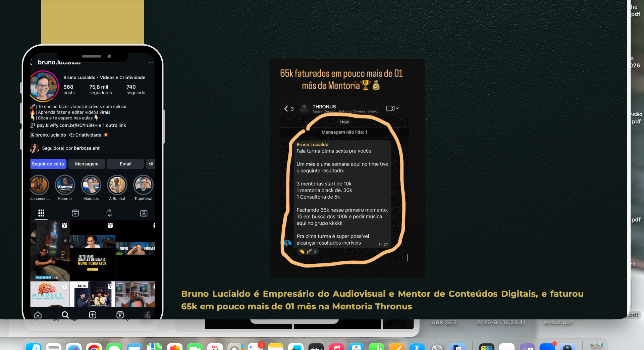Screen dimensions: 644x350
Task: Open the three-dot options menu on Instagram profile
Action: [x=151, y=62]
